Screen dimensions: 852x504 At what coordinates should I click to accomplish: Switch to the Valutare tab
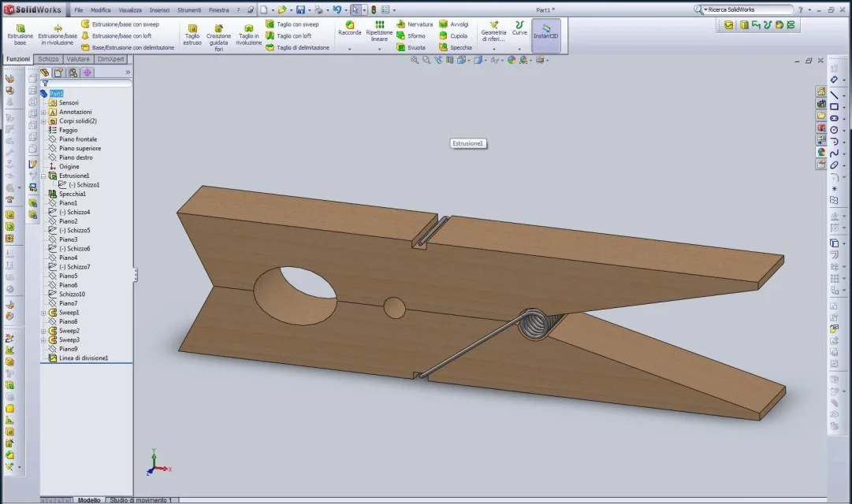[x=78, y=59]
